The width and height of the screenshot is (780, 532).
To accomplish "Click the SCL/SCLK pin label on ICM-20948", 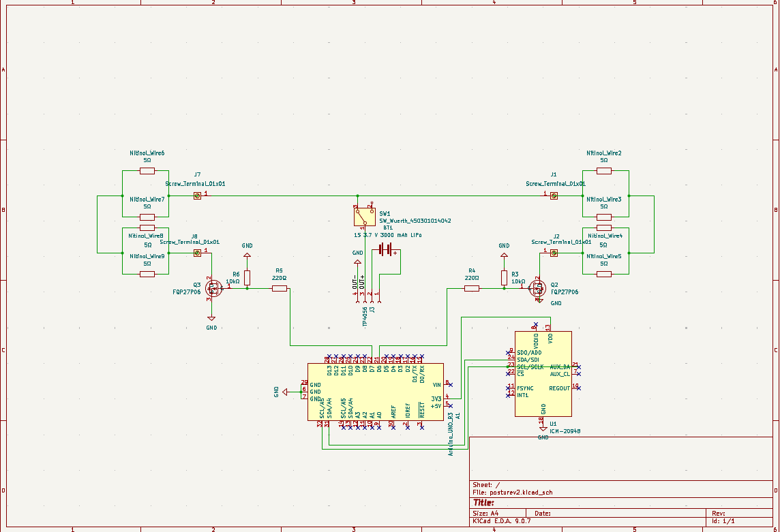I will [x=530, y=367].
